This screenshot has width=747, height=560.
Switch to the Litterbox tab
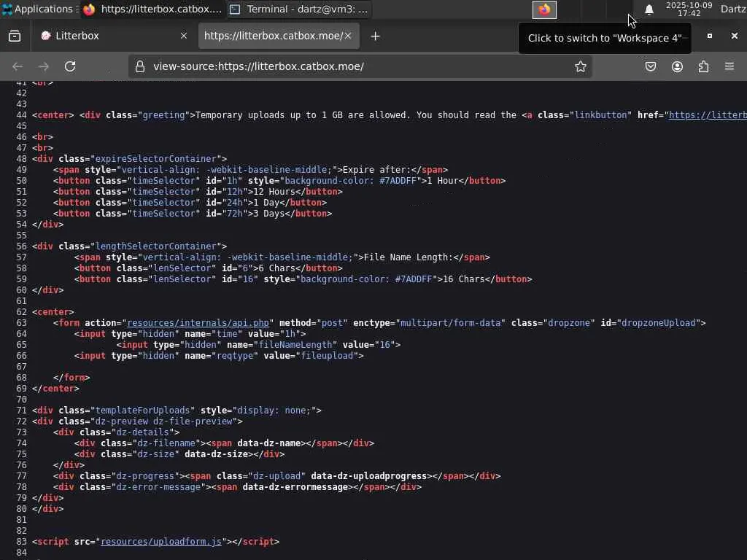[115, 36]
